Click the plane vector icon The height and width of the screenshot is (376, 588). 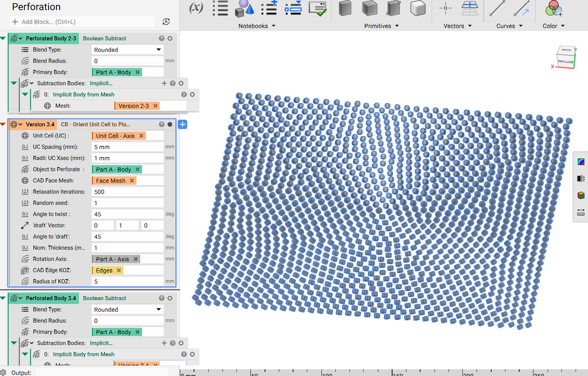[x=470, y=8]
